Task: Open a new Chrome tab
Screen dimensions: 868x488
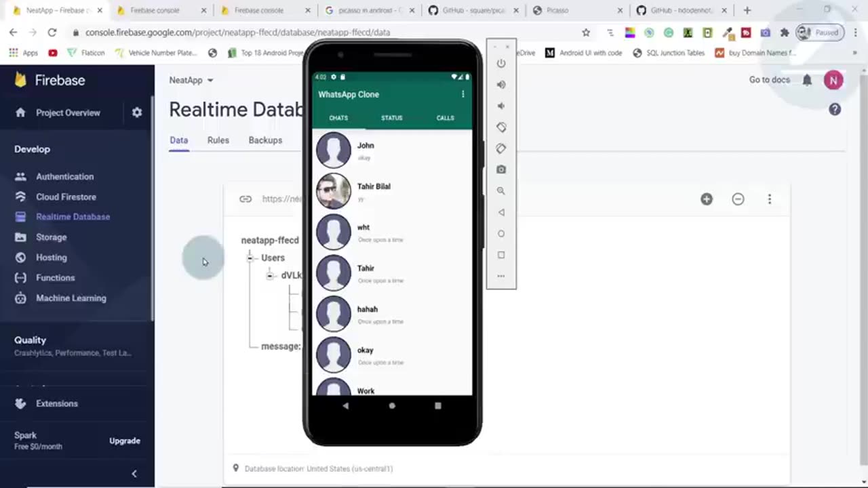Action: pos(747,10)
